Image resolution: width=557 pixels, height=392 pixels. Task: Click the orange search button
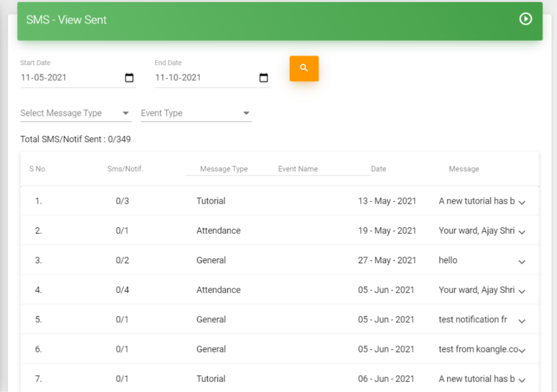click(304, 68)
